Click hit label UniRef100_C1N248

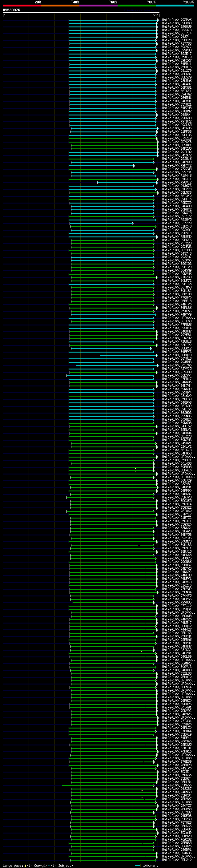click(177, 227)
